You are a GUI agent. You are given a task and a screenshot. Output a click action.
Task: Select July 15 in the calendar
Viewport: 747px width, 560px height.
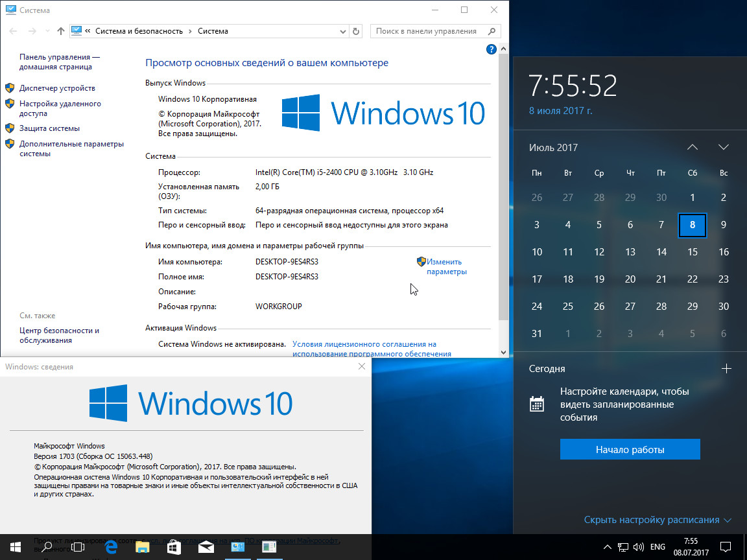(693, 252)
